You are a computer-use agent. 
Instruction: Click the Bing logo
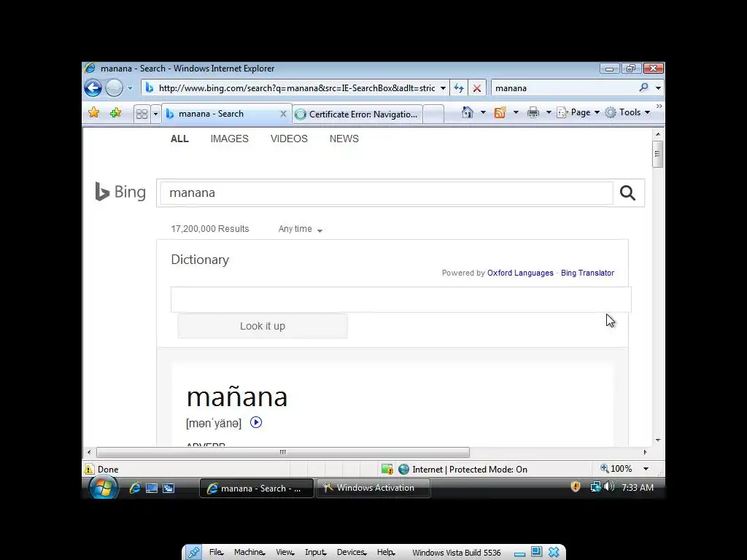[x=120, y=192]
